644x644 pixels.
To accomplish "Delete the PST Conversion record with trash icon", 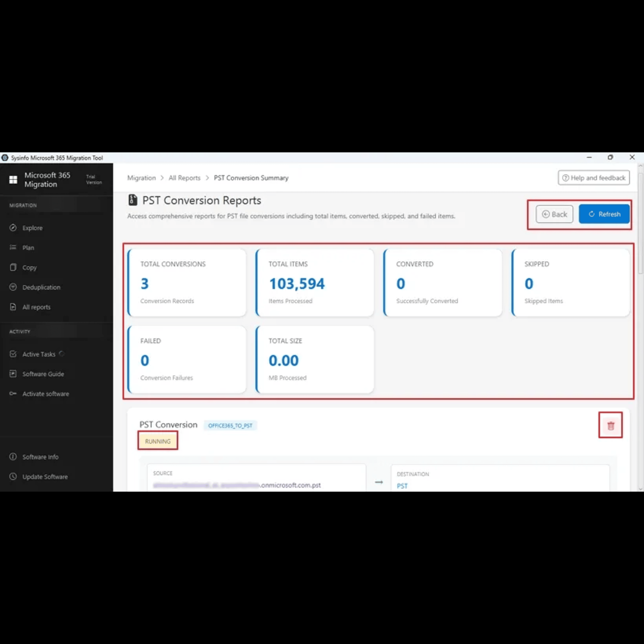I will (611, 426).
